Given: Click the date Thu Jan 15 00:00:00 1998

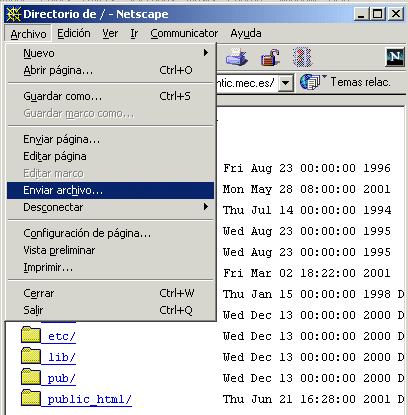Looking at the screenshot, I should click(x=307, y=294).
